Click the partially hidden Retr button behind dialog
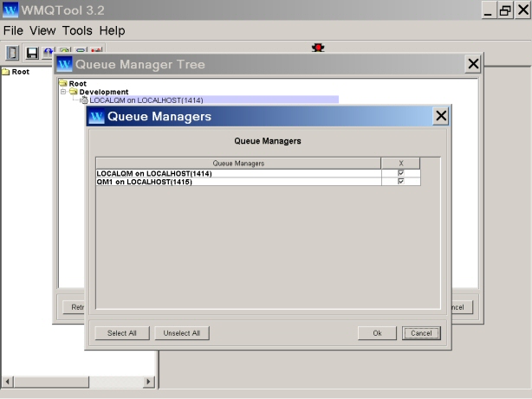Screen dimensions: 532x399 (74, 307)
